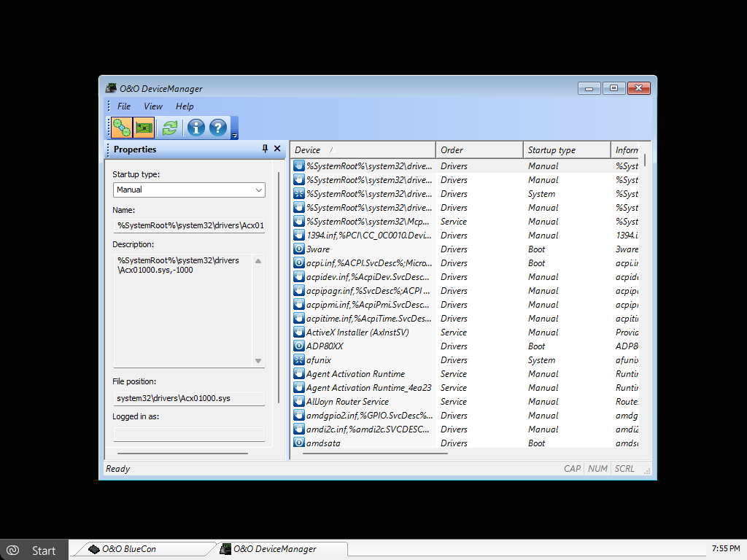Screen dimensions: 747x560
Task: Click the File position text field
Action: coord(188,399)
